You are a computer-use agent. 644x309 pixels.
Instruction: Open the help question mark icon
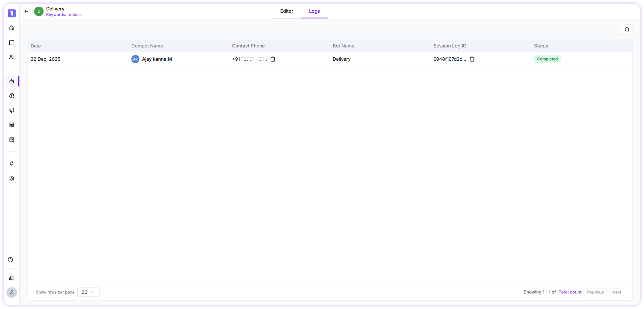pyautogui.click(x=11, y=260)
